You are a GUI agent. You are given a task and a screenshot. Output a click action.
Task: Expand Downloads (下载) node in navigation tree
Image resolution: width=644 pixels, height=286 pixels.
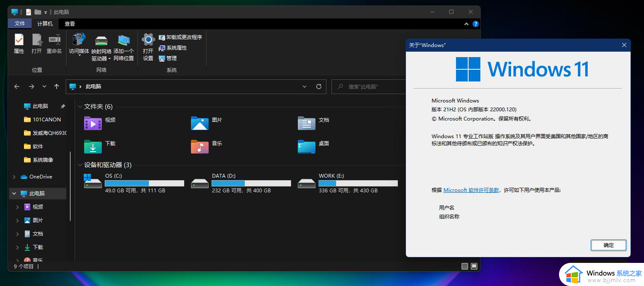(x=18, y=247)
